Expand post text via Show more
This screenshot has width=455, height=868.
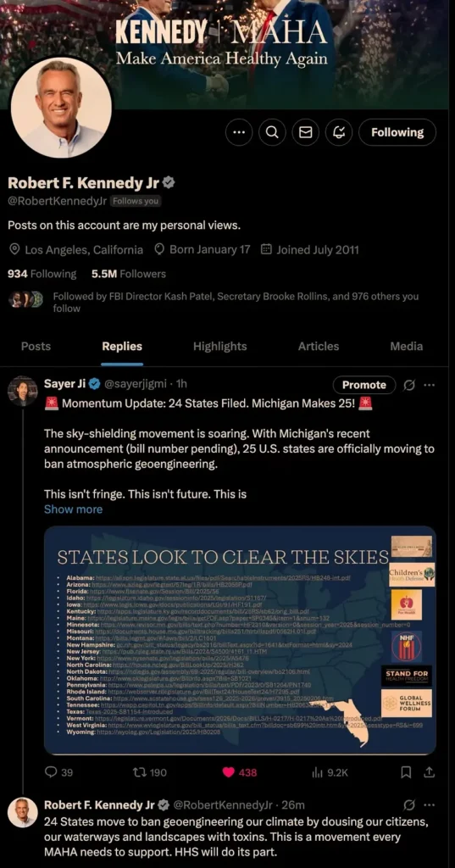pyautogui.click(x=73, y=509)
